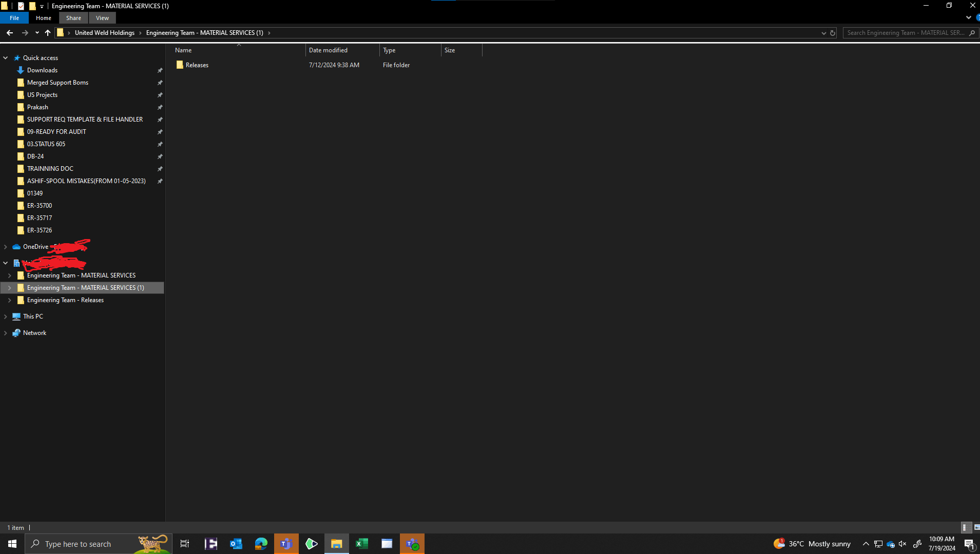Screen dimensions: 980x554
Task: Open dropdown after MATERIAL SERVICES (1) breadcrumb
Action: pos(269,33)
